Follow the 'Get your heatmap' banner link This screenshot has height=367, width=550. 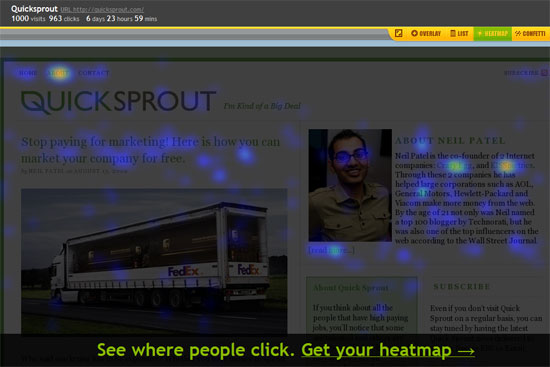388,350
